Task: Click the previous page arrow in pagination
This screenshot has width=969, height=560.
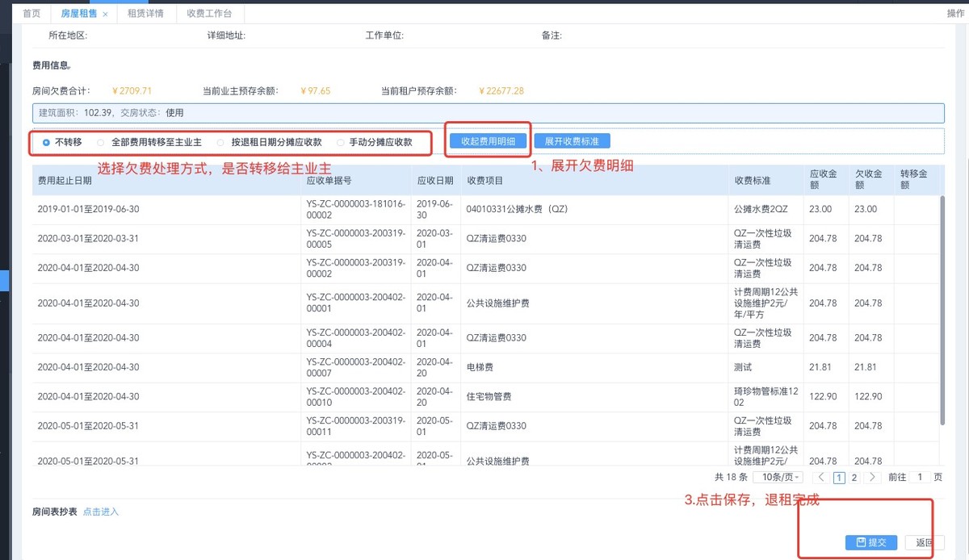Action: click(x=820, y=477)
